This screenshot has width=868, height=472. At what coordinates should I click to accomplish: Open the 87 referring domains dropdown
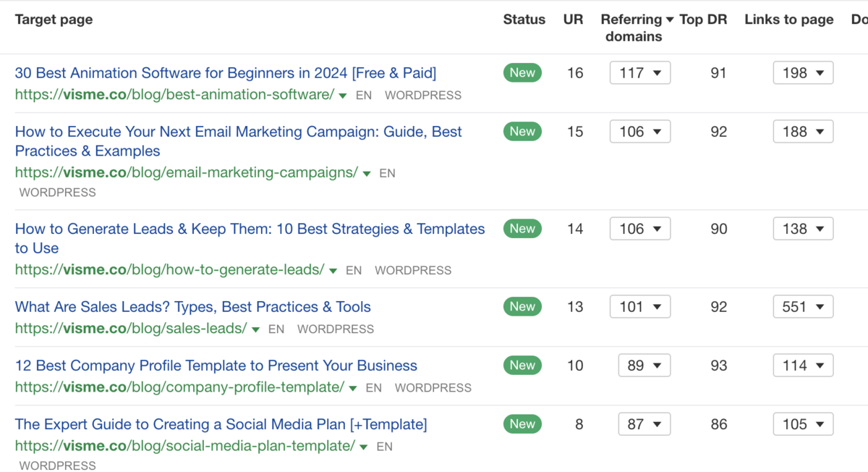[644, 424]
